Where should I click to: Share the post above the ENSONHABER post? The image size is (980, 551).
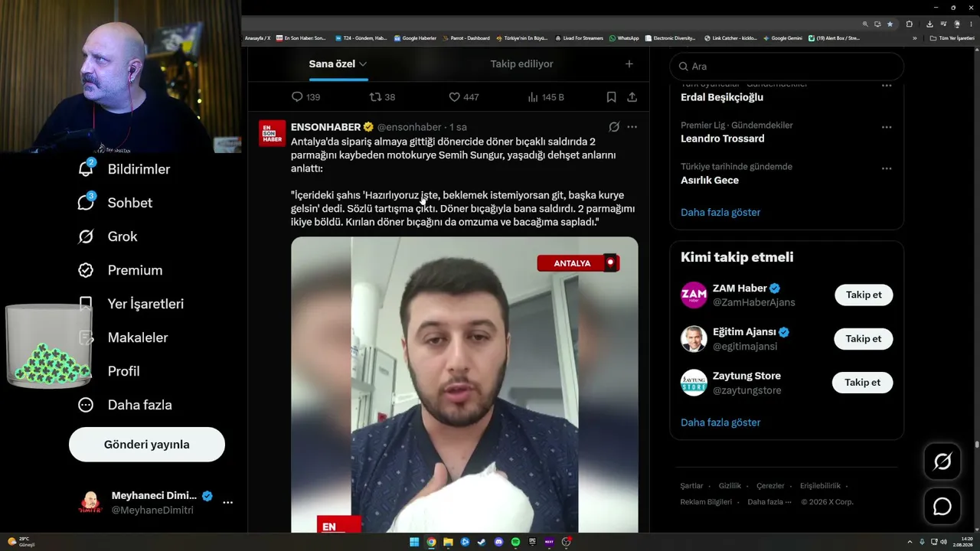632,97
